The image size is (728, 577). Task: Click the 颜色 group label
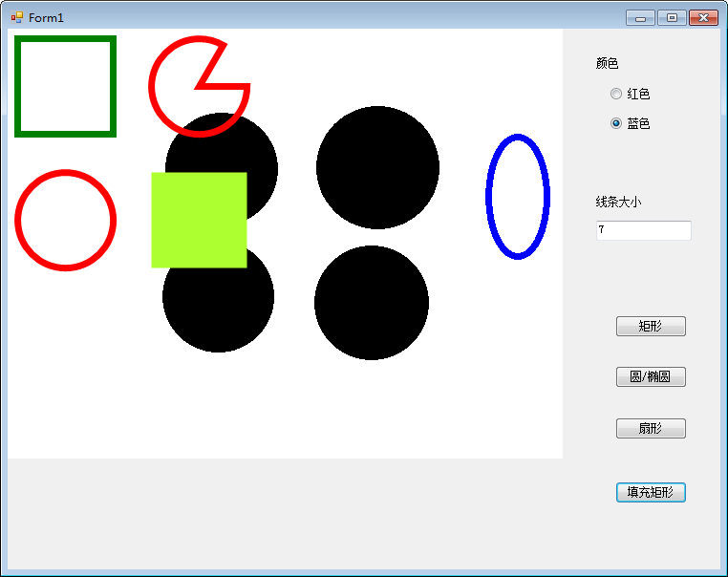pyautogui.click(x=607, y=63)
